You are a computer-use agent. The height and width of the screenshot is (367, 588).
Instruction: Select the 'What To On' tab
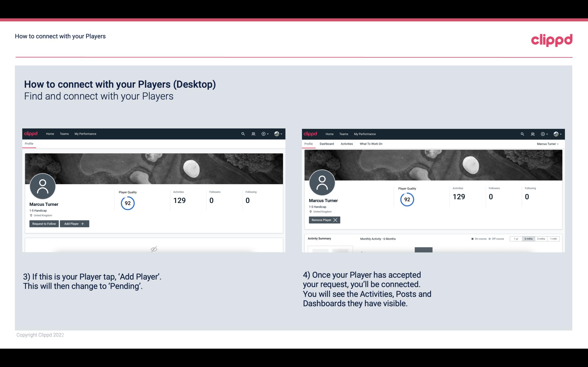point(371,144)
